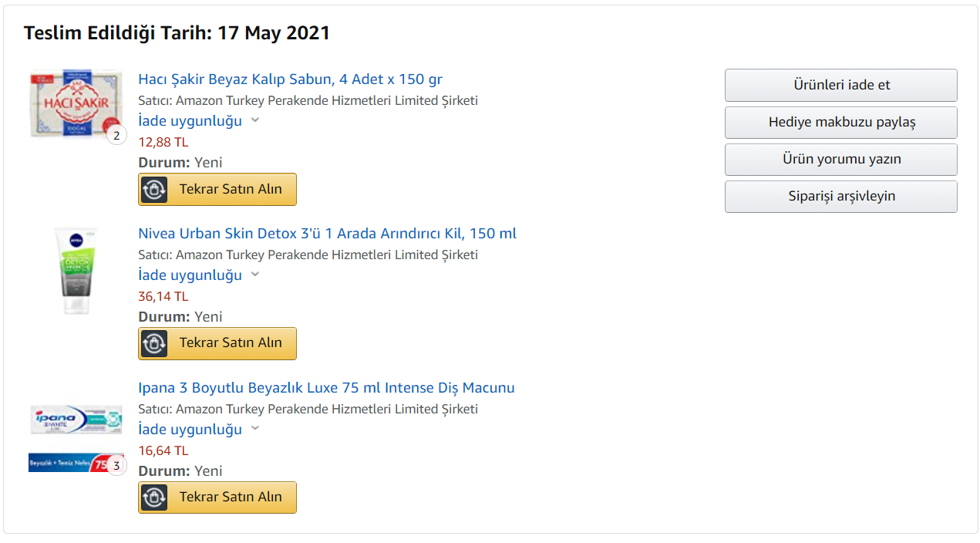Open Hacı Şakir Beyaz Kalıp Sabun title link
The image size is (980, 543).
pos(290,79)
